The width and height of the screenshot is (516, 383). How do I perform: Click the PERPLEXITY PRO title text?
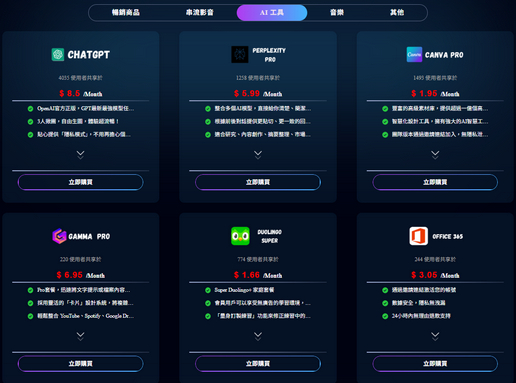click(269, 55)
